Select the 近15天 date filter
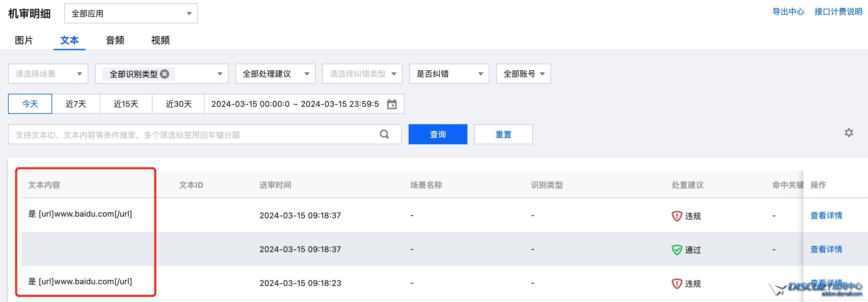 126,104
